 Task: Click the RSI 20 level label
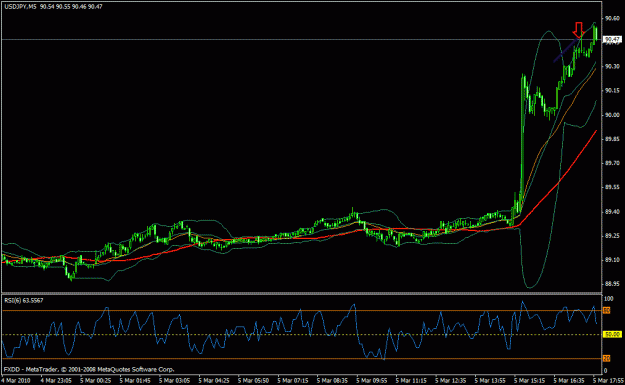[606, 359]
